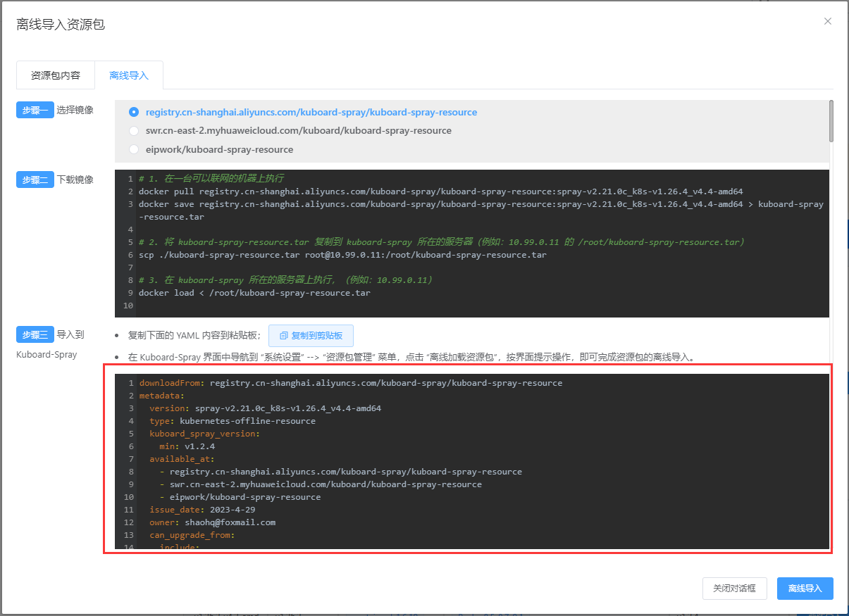Click the YAML downloadFrom line
This screenshot has height=616, width=849.
350,383
